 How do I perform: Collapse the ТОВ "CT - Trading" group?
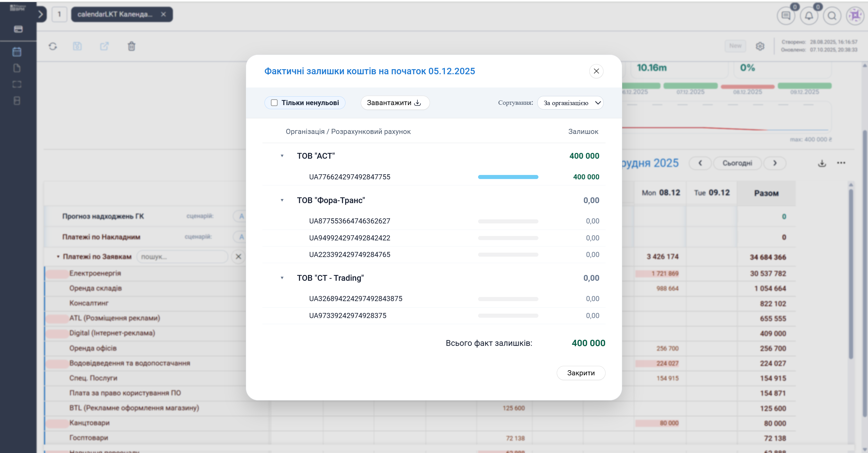pyautogui.click(x=282, y=278)
